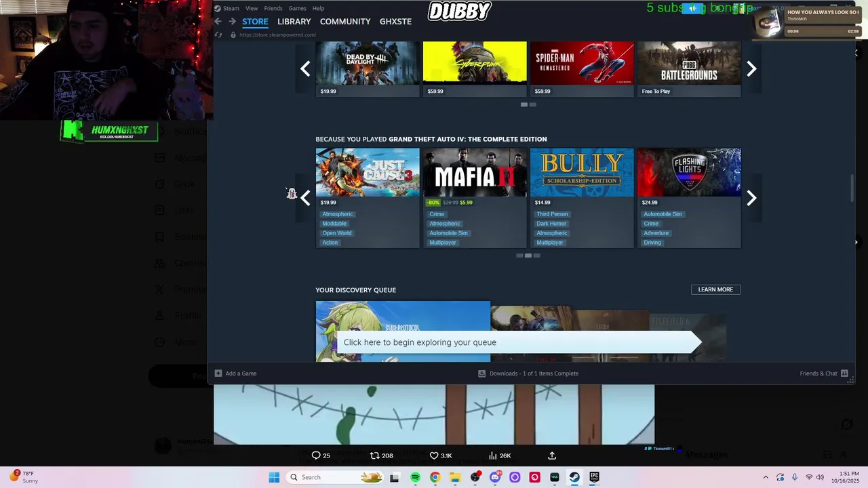Expand hidden system tray icons

pos(766,477)
